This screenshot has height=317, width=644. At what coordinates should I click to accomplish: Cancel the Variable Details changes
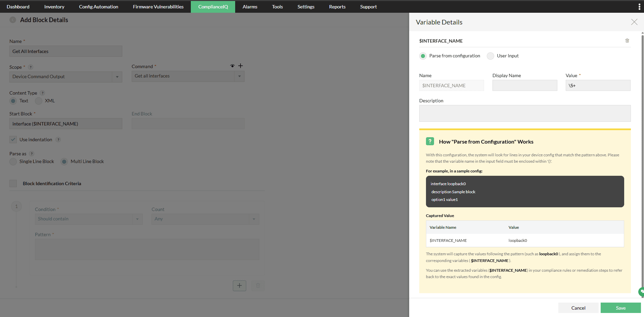578,308
